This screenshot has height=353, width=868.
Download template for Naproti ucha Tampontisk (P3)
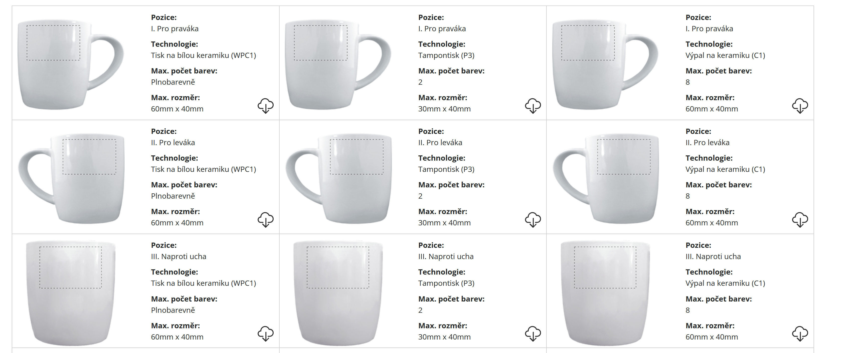coord(533,334)
